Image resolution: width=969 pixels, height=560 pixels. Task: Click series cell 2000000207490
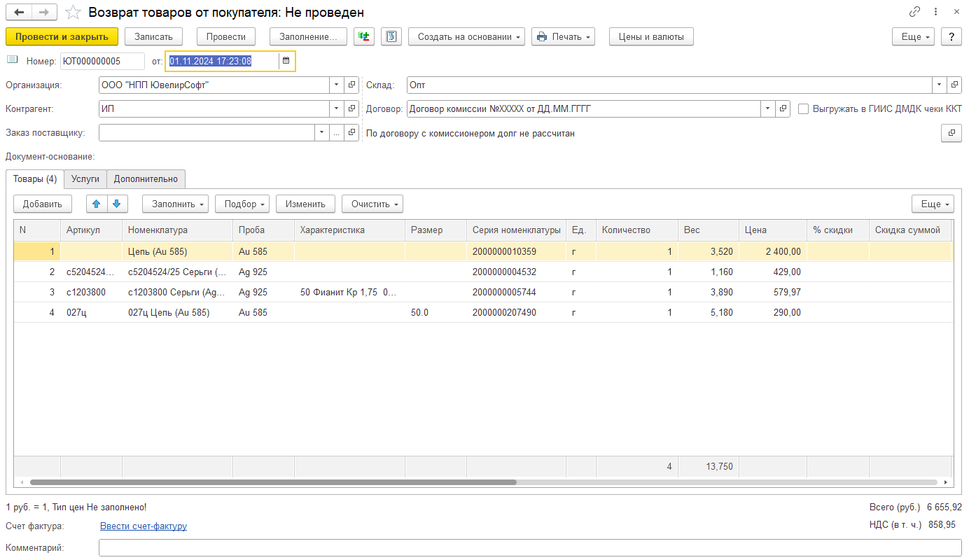click(x=516, y=312)
